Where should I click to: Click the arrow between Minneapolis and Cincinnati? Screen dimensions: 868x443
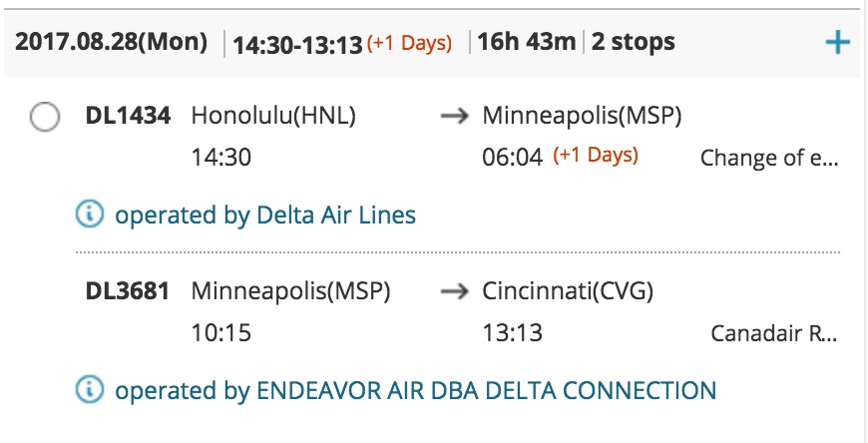click(x=454, y=292)
